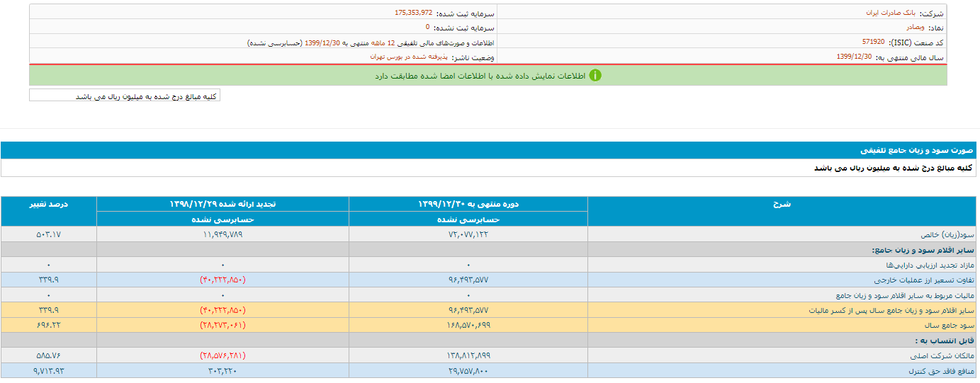Image resolution: width=980 pixels, height=383 pixels.
Task: Click registered capital value 175,353,972
Action: pos(413,13)
